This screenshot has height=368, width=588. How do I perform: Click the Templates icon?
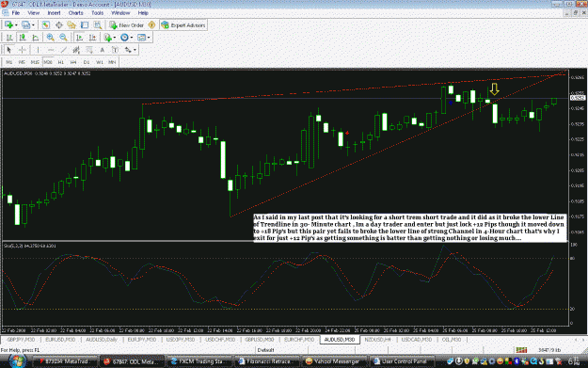[141, 38]
